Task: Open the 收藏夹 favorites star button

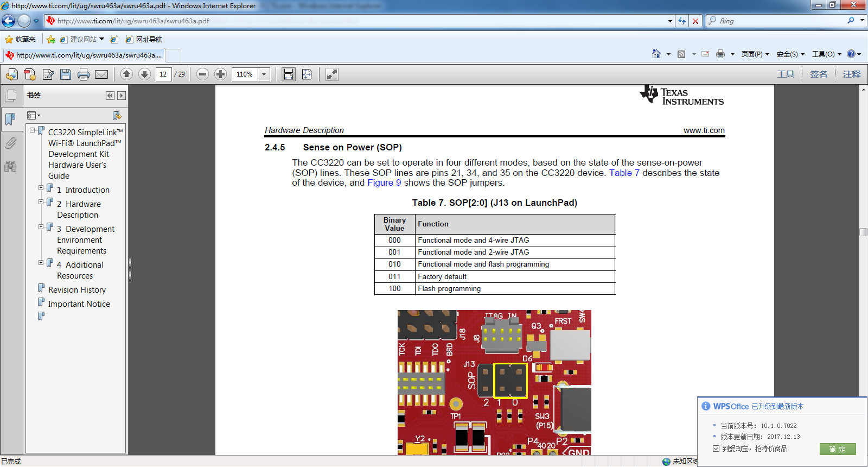Action: click(20, 39)
